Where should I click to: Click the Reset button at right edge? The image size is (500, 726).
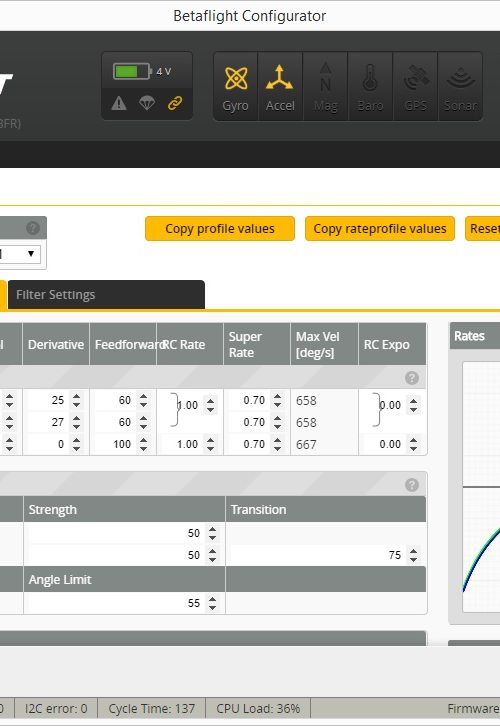(x=482, y=229)
